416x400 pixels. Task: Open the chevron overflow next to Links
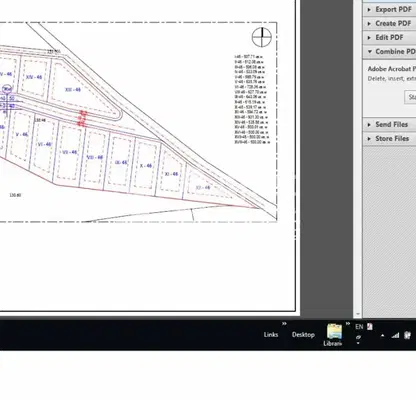coord(284,323)
